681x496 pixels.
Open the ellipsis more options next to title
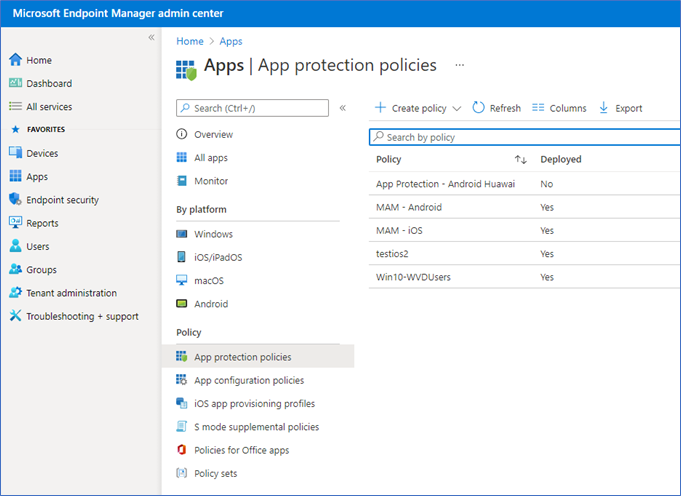[460, 65]
